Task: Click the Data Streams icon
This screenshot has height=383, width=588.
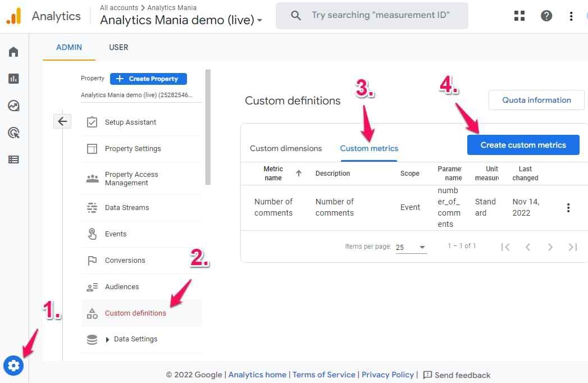Action: point(92,207)
